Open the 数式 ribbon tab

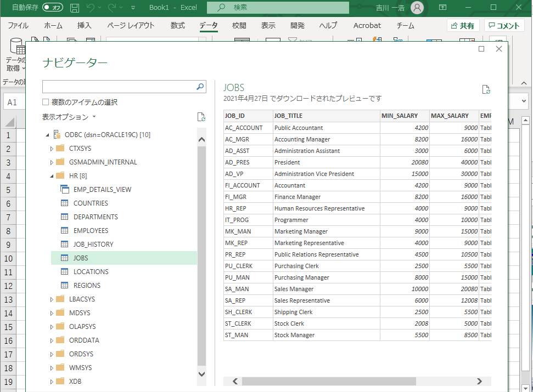pyautogui.click(x=177, y=25)
